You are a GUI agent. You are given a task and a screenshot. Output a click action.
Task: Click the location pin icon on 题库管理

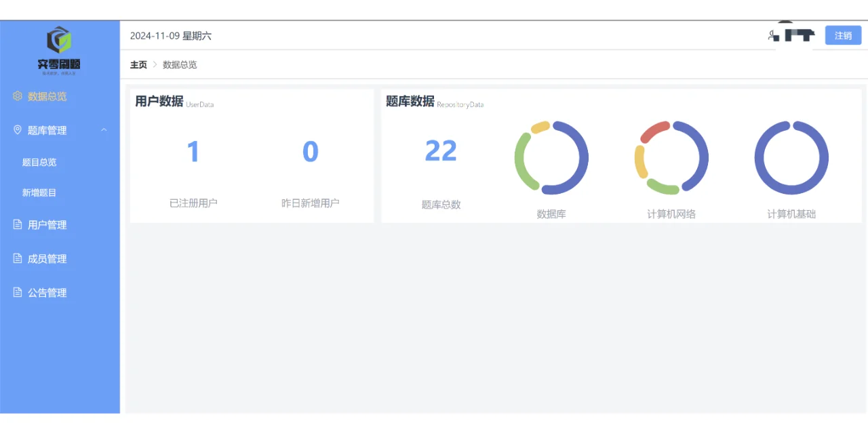click(x=18, y=130)
